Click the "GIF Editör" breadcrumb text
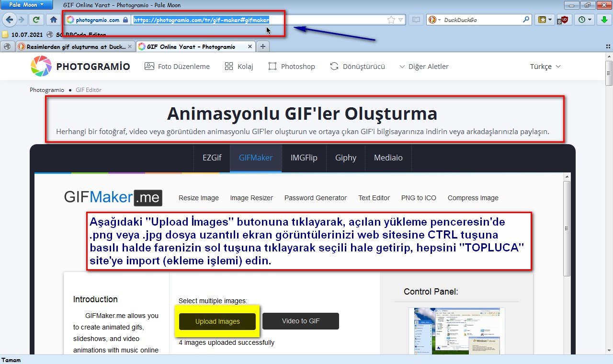Viewport: 613px width, 364px height. (x=89, y=90)
